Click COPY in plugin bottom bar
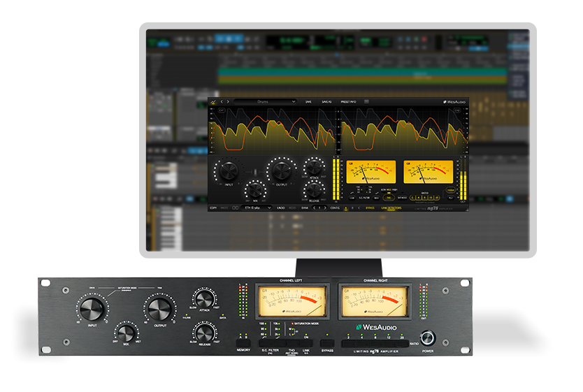The width and height of the screenshot is (583, 392). [x=213, y=208]
